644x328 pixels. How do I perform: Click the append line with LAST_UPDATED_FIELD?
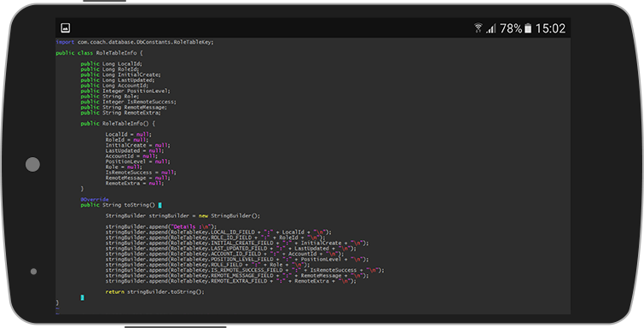[x=231, y=249]
